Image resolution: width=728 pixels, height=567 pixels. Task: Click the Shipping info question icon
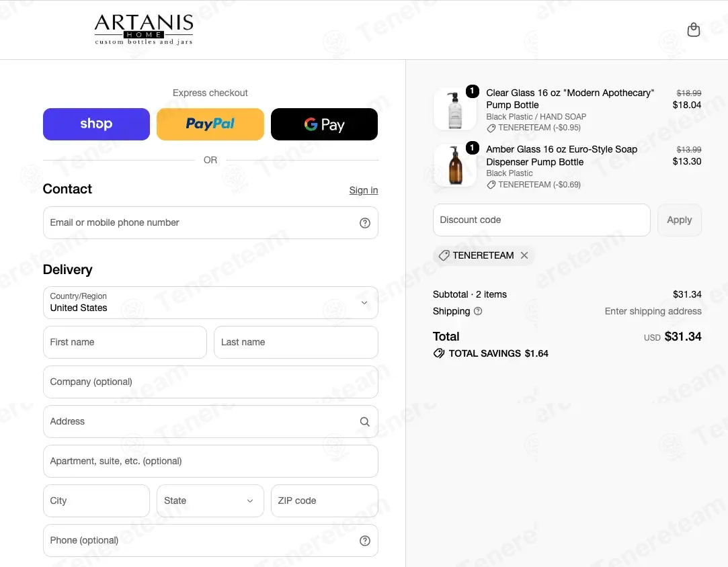[x=478, y=311]
